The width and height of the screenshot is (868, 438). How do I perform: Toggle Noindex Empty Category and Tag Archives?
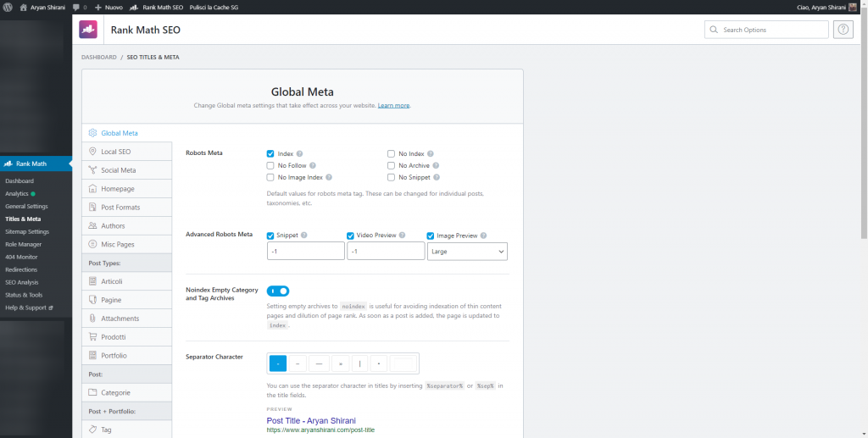278,291
